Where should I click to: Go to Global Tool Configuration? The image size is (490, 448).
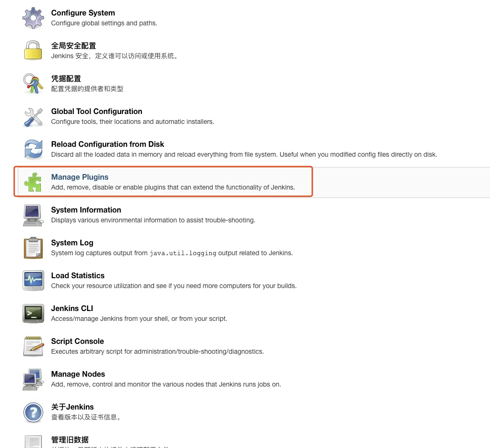97,111
